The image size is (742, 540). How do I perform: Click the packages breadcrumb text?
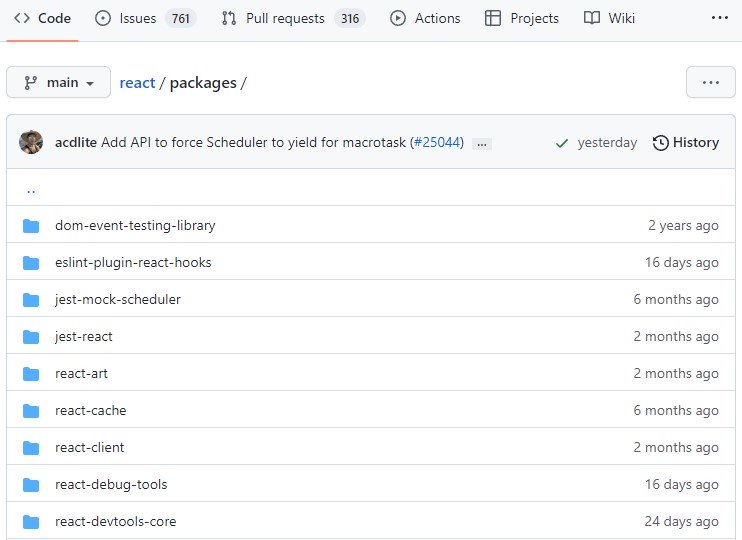pyautogui.click(x=203, y=83)
